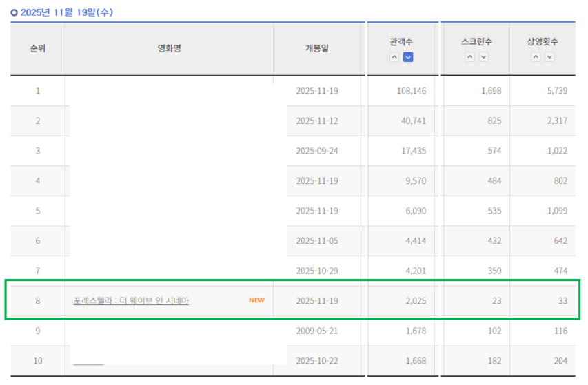
Task: Click the 영화명 column header
Action: point(169,49)
